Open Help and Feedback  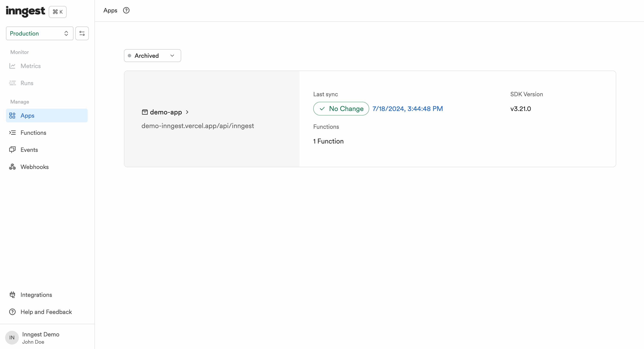46,312
